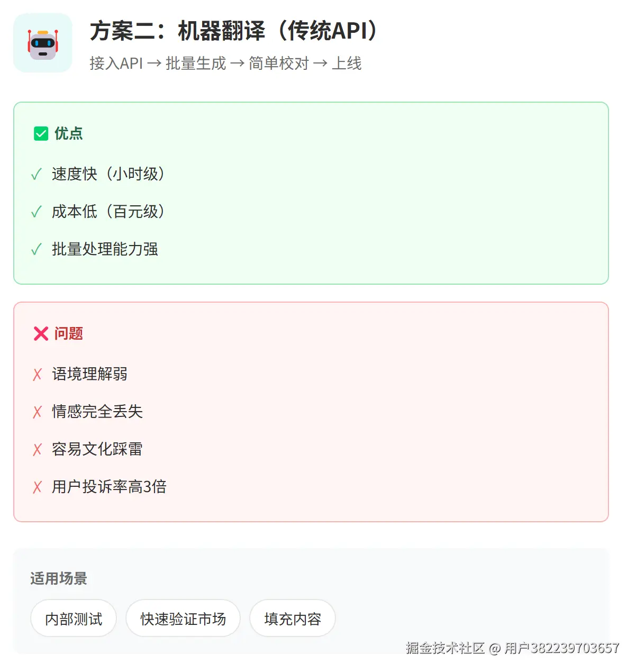Click the X mark beside 语境理解弱
Image resolution: width=636 pixels, height=672 pixels.
coord(37,375)
